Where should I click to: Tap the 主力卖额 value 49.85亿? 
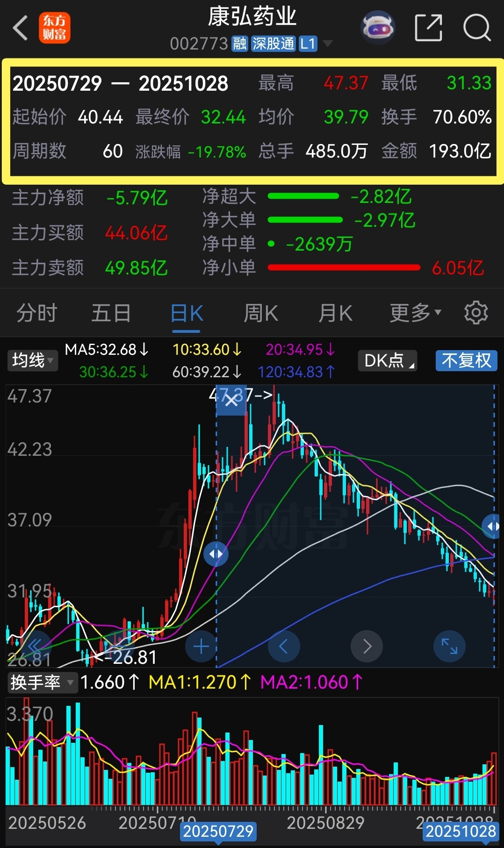click(x=137, y=268)
